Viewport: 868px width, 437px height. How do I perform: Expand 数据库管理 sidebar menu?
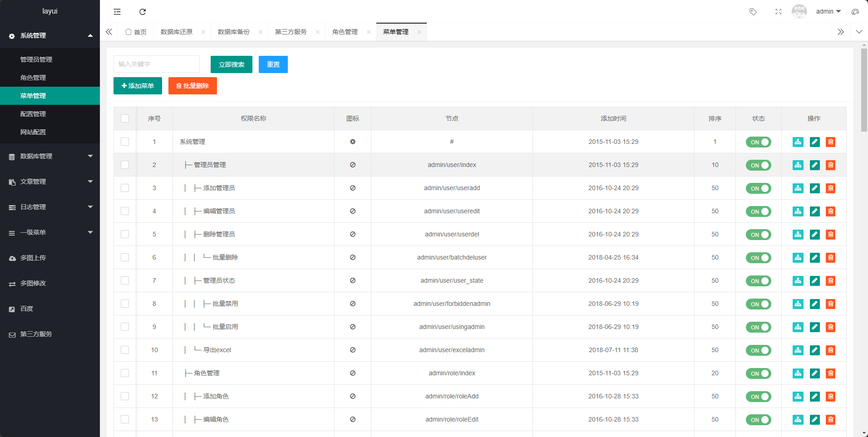tap(50, 156)
